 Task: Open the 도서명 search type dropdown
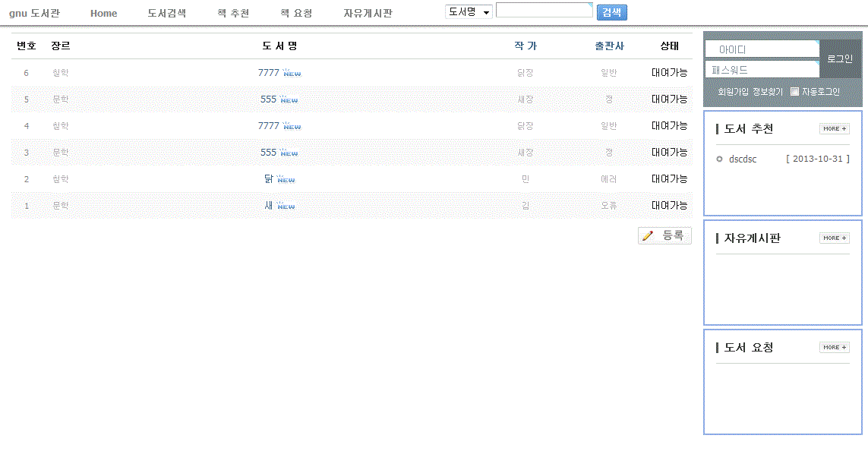(469, 12)
